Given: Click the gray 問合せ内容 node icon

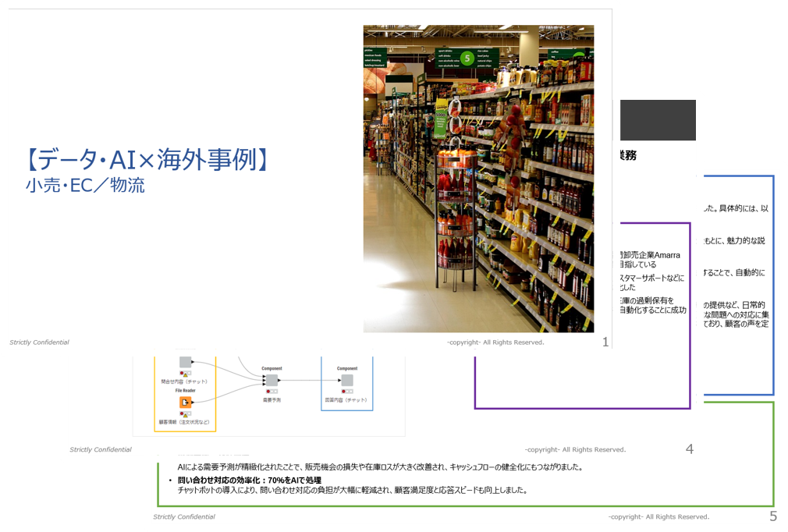Looking at the screenshot, I should tap(186, 362).
